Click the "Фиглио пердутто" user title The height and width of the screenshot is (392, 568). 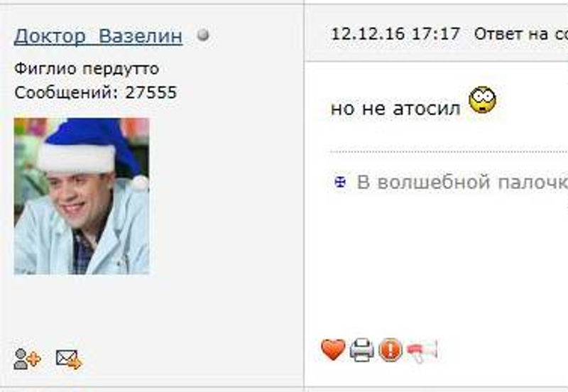(x=87, y=68)
